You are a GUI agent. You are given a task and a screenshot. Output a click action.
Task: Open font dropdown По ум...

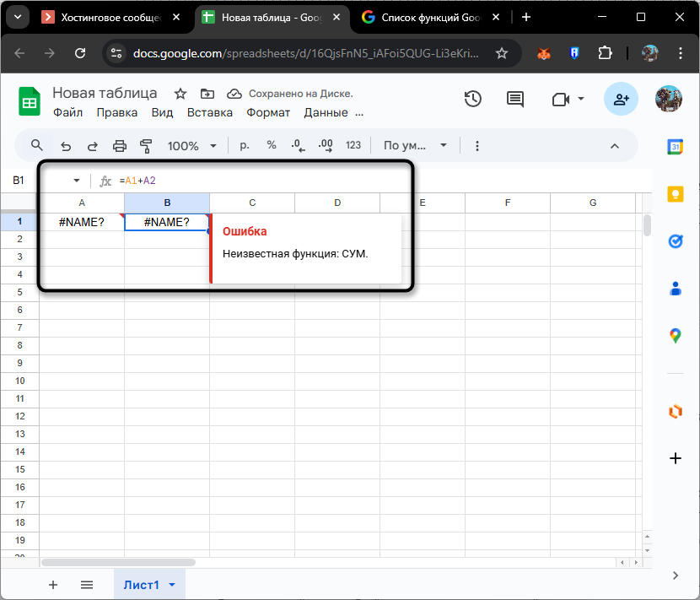[415, 146]
